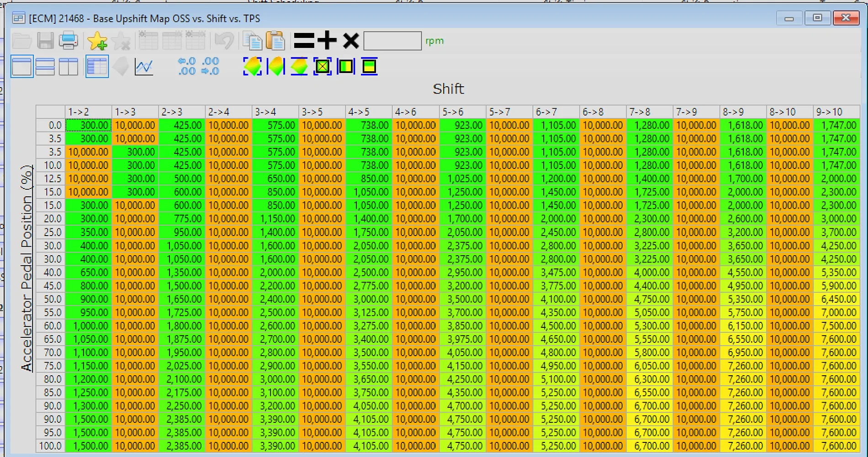
Task: Click cell 7,500.00 in the 60.0 row
Action: point(836,326)
